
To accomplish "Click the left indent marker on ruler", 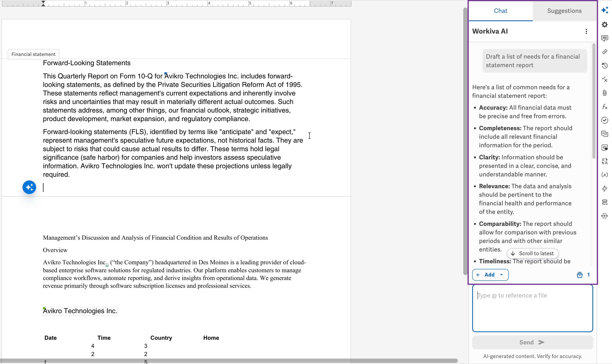I will pyautogui.click(x=43, y=3).
